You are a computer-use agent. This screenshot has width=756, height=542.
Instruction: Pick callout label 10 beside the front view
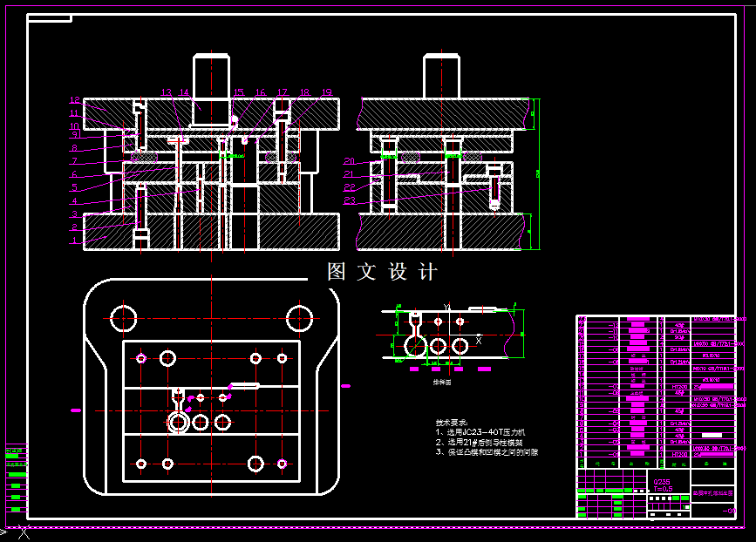pos(75,126)
